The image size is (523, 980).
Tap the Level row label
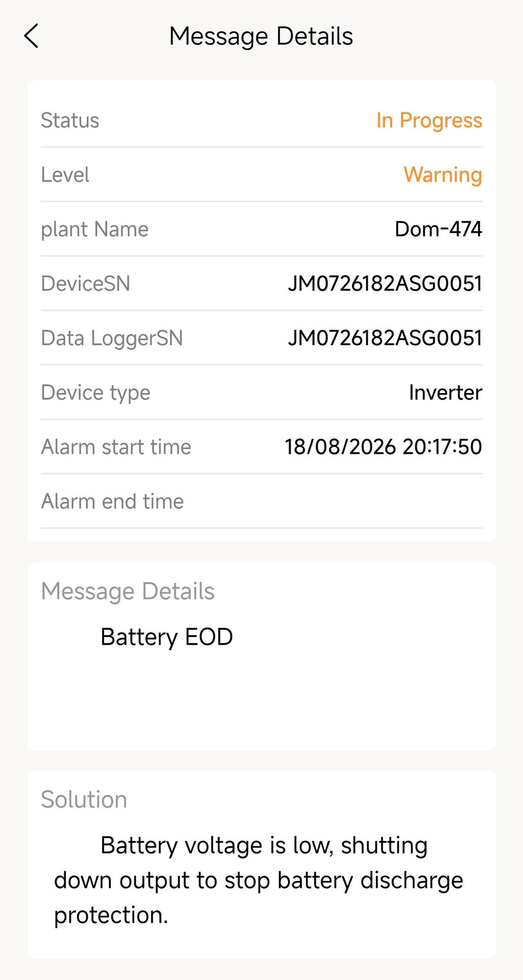tap(65, 175)
